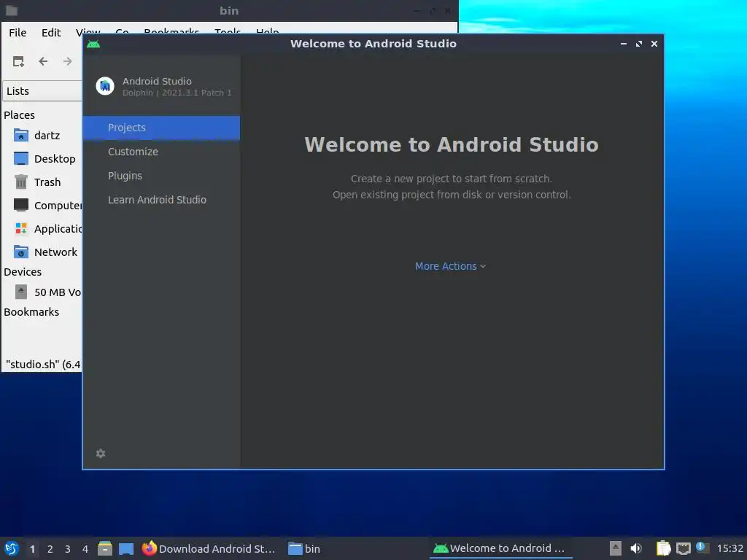Click the Welcome to Android taskbar entry

(x=500, y=548)
